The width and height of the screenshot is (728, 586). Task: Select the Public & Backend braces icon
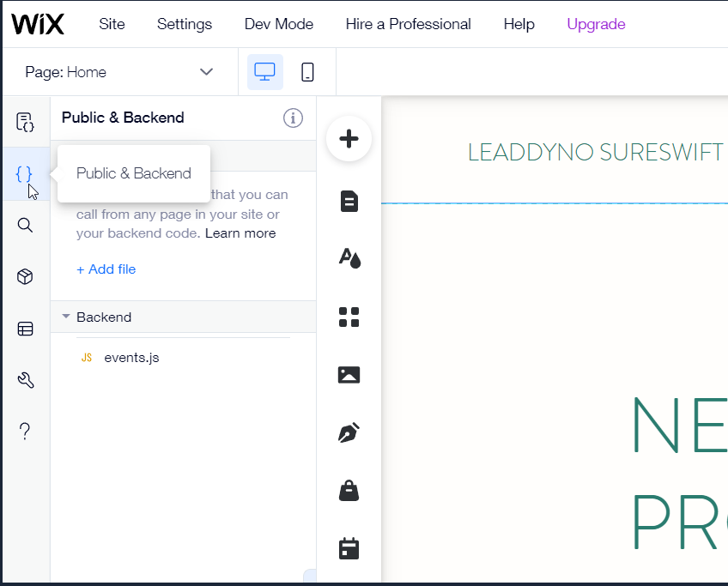click(x=24, y=174)
